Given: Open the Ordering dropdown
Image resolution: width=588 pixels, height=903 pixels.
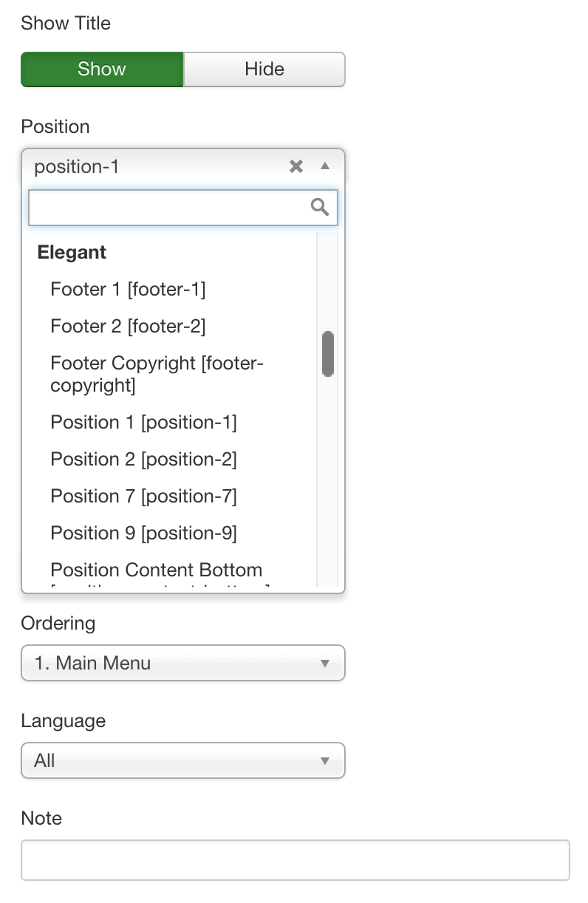Looking at the screenshot, I should tap(183, 663).
